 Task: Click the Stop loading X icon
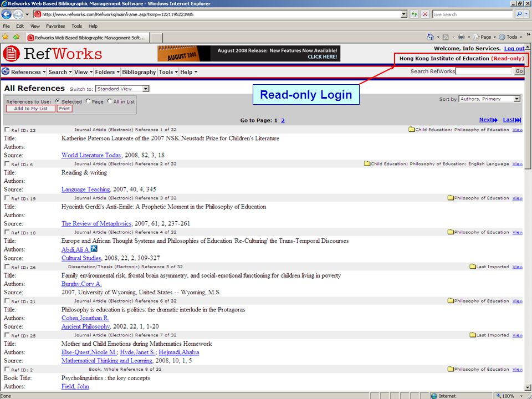(425, 14)
